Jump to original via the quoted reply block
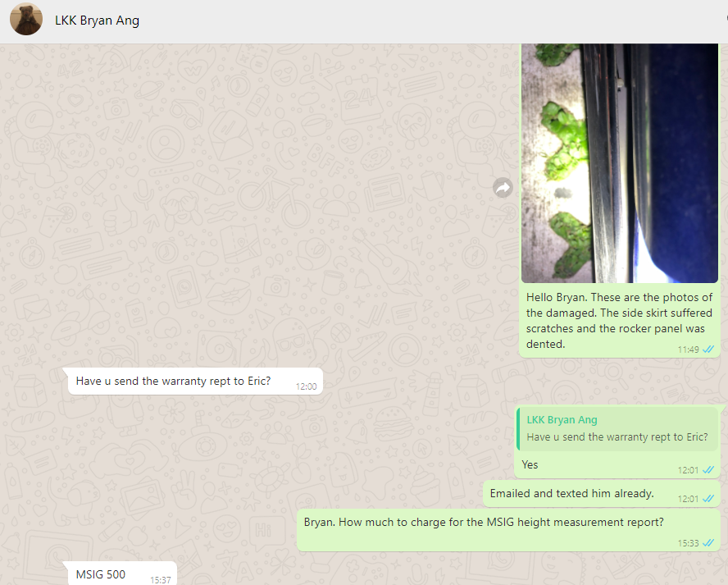The width and height of the screenshot is (728, 585). 617,428
